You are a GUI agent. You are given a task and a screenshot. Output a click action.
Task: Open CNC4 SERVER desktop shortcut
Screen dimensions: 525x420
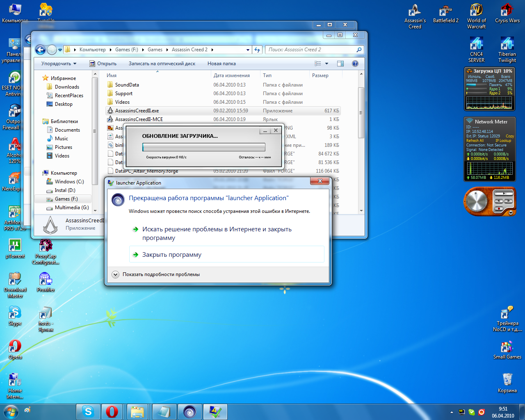pos(476,50)
